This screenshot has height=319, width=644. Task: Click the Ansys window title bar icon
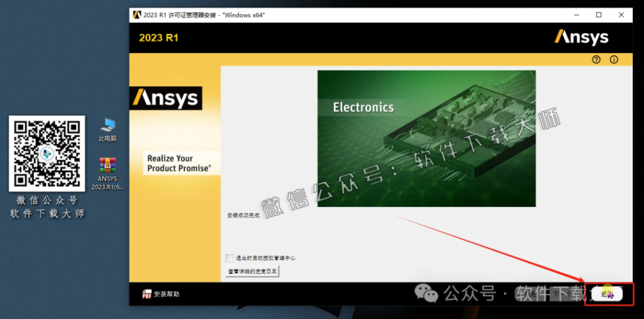coord(136,15)
